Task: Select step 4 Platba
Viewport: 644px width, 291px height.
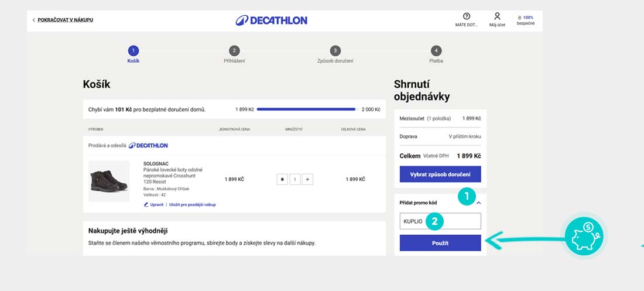Action: 436,51
